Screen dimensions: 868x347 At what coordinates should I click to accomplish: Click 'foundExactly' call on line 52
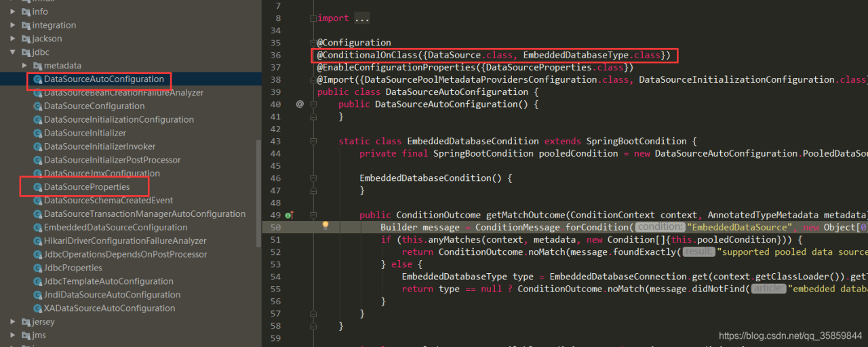[x=645, y=251]
